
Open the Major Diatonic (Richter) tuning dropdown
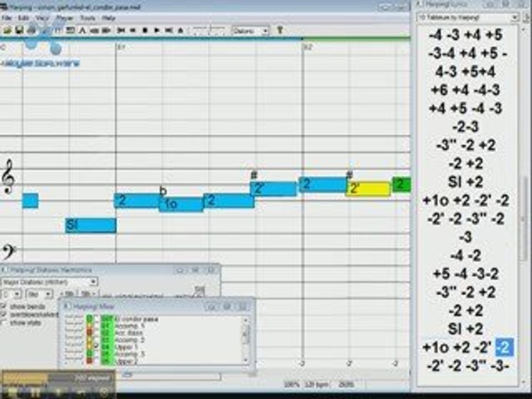click(x=49, y=282)
